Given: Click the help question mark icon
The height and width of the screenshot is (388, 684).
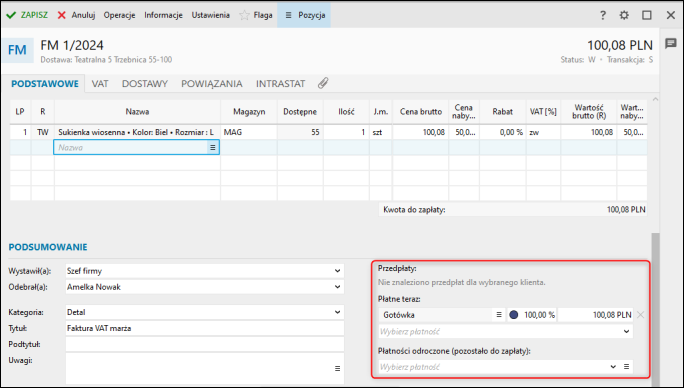Looking at the screenshot, I should (x=603, y=15).
